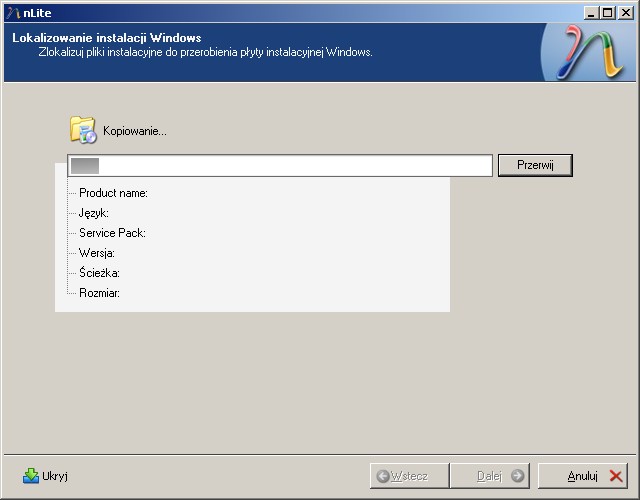The width and height of the screenshot is (640, 500).
Task: Minimize the nLite window
Action: pos(591,13)
